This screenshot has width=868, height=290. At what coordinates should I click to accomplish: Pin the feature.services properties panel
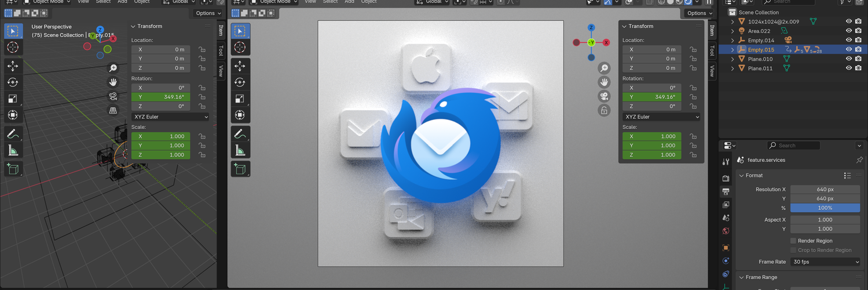click(x=859, y=160)
